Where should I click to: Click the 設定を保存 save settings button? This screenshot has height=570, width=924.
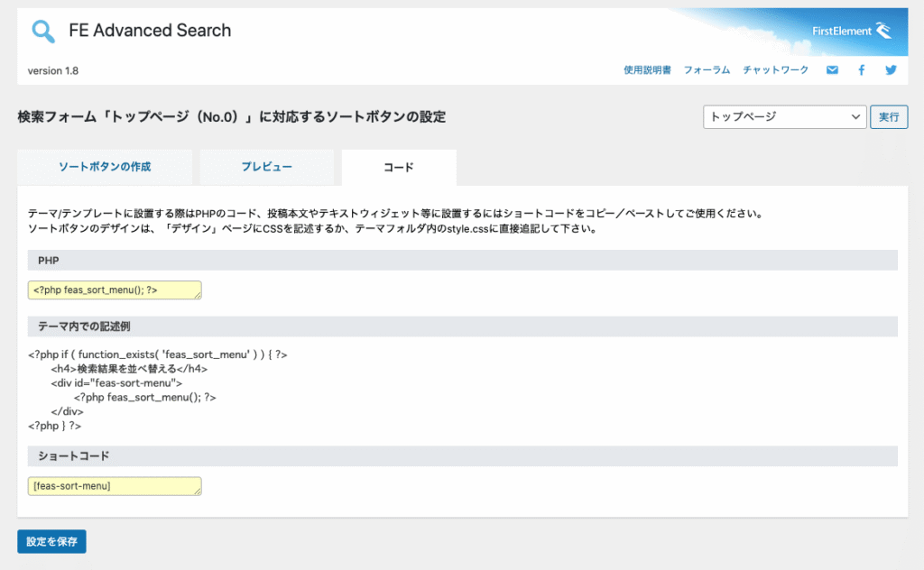pos(51,541)
